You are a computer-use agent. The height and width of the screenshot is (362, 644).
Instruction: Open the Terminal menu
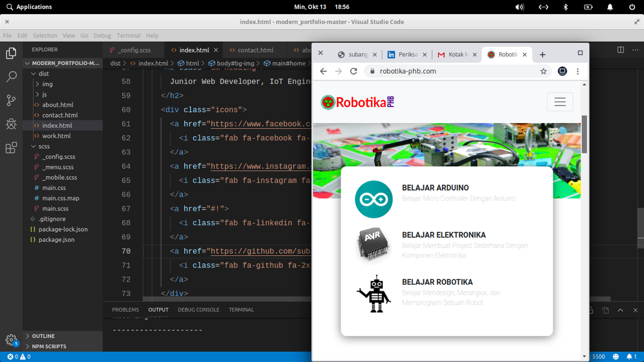tap(128, 36)
